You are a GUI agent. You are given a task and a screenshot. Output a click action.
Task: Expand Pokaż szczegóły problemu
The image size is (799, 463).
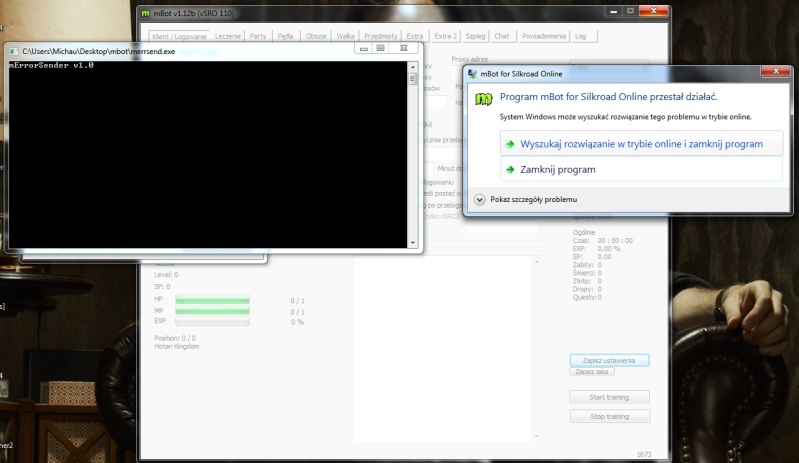(526, 199)
